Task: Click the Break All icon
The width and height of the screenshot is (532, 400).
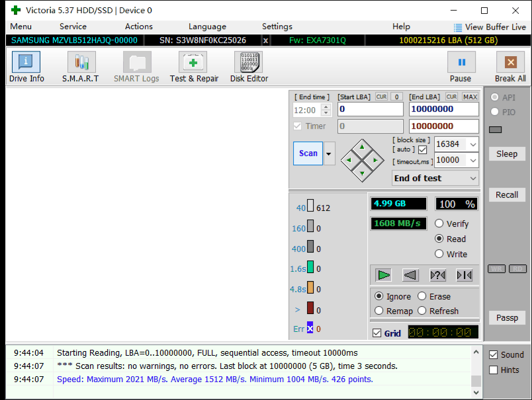Action: (x=510, y=62)
